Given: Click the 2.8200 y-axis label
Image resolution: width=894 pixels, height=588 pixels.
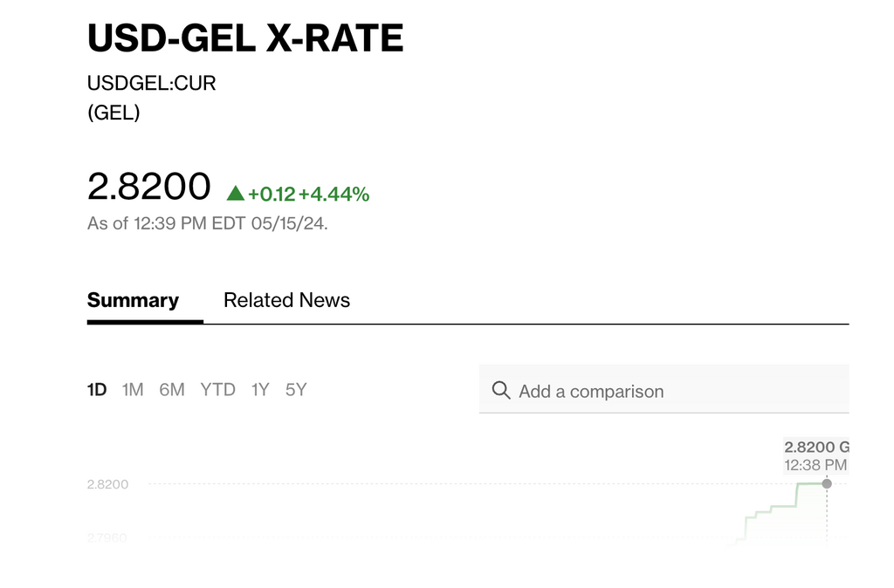Looking at the screenshot, I should pos(107,484).
